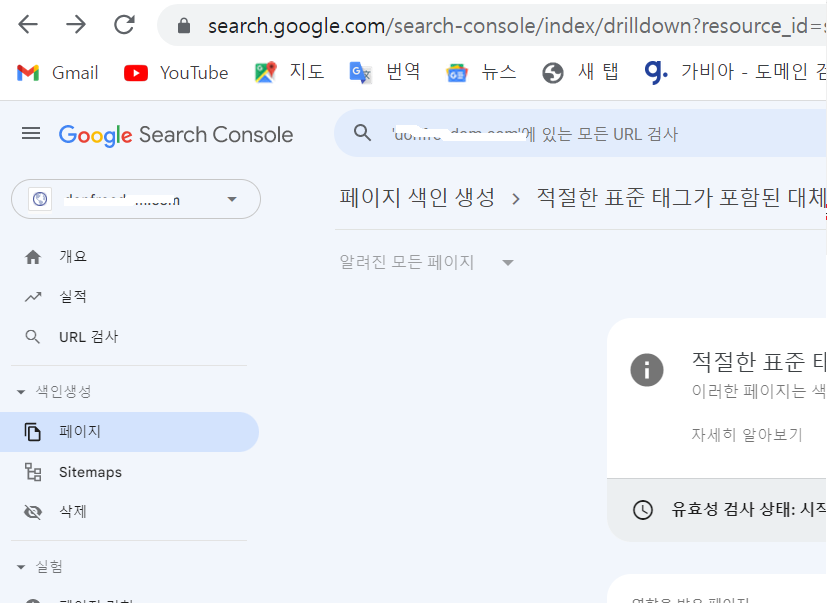827x603 pixels.
Task: Go forward in browser history
Action: coord(76,24)
